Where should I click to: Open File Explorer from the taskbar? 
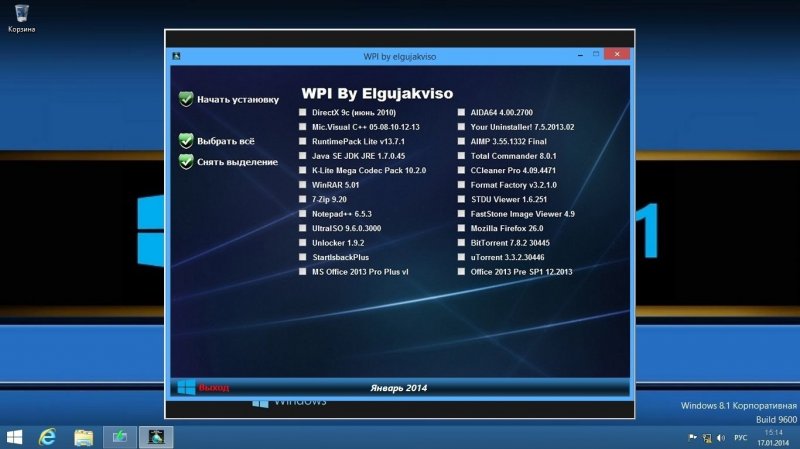pyautogui.click(x=84, y=437)
